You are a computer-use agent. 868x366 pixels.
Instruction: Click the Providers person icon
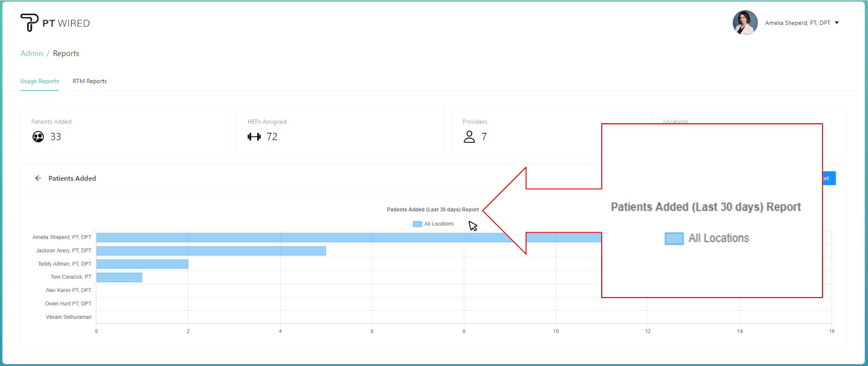(x=469, y=137)
